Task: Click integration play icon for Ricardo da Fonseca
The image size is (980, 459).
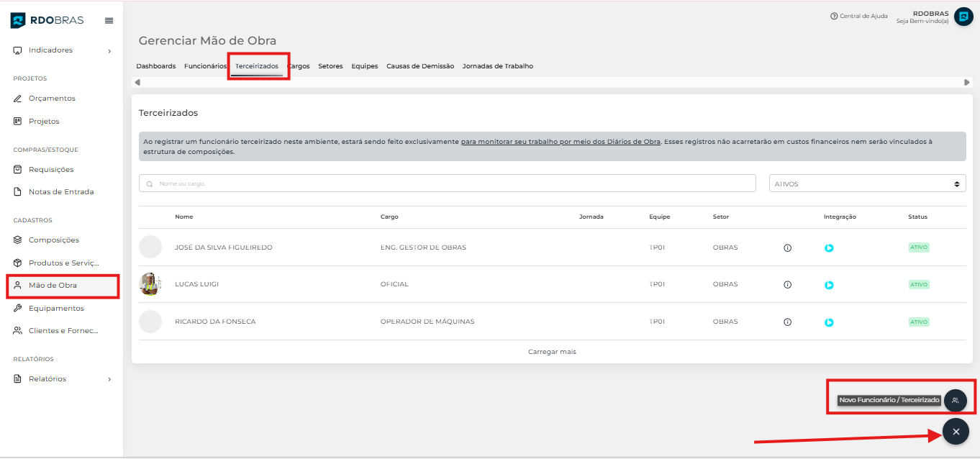Action: point(829,322)
